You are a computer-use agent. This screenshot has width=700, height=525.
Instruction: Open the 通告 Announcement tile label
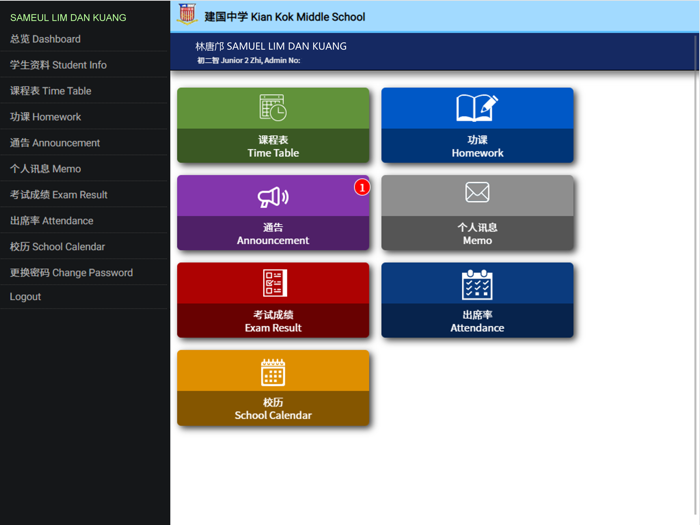273,234
